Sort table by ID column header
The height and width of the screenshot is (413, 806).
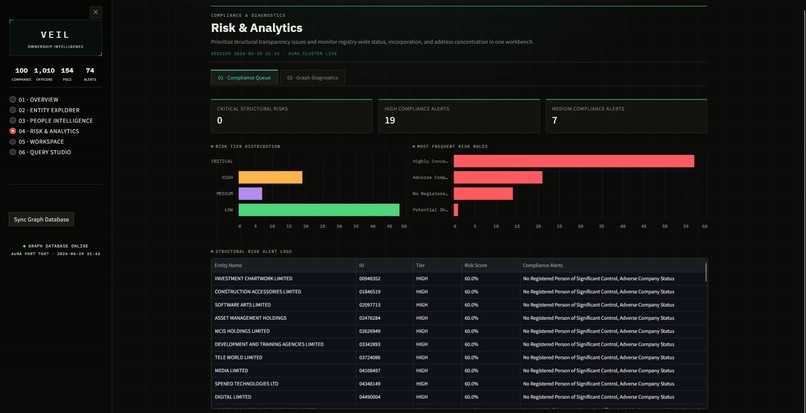point(384,265)
